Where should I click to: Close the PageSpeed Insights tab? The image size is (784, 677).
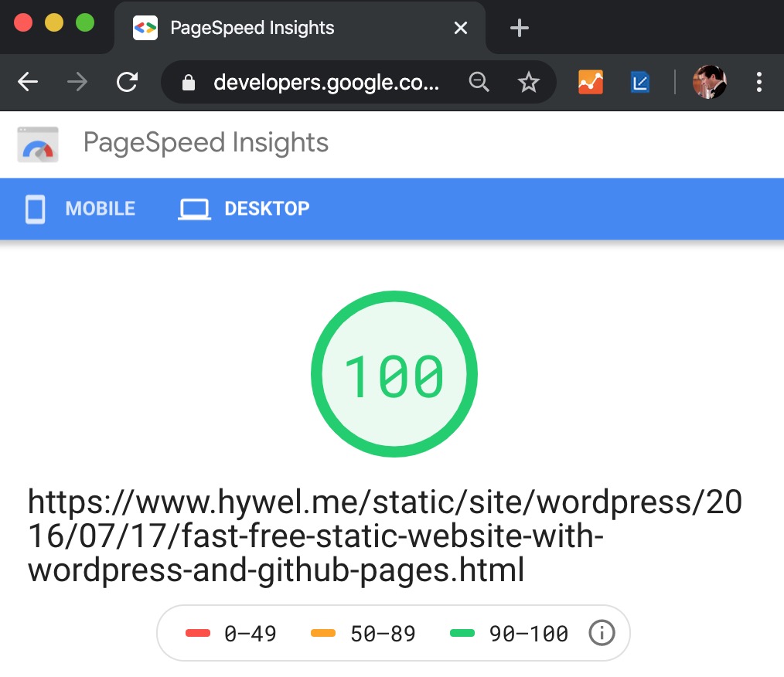461,28
